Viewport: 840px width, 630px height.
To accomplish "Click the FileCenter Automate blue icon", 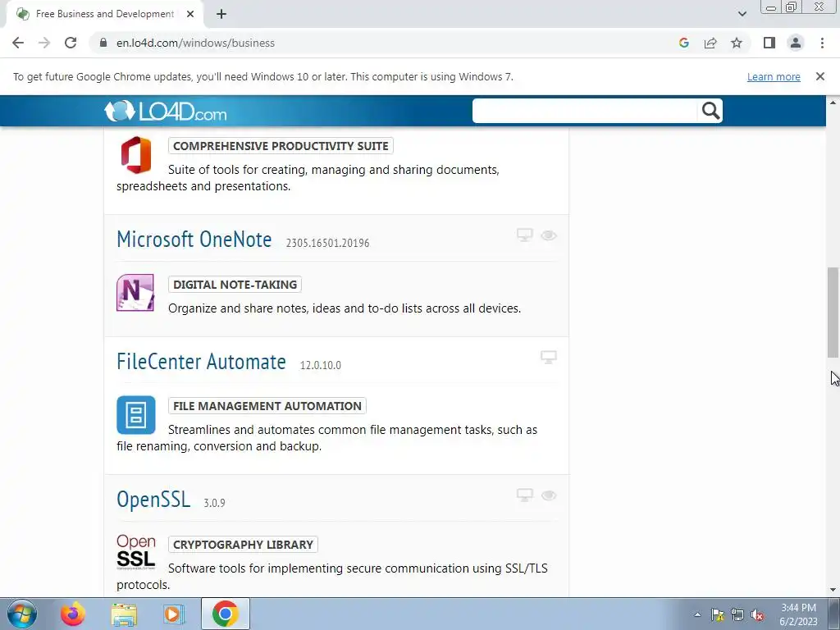I will point(136,414).
